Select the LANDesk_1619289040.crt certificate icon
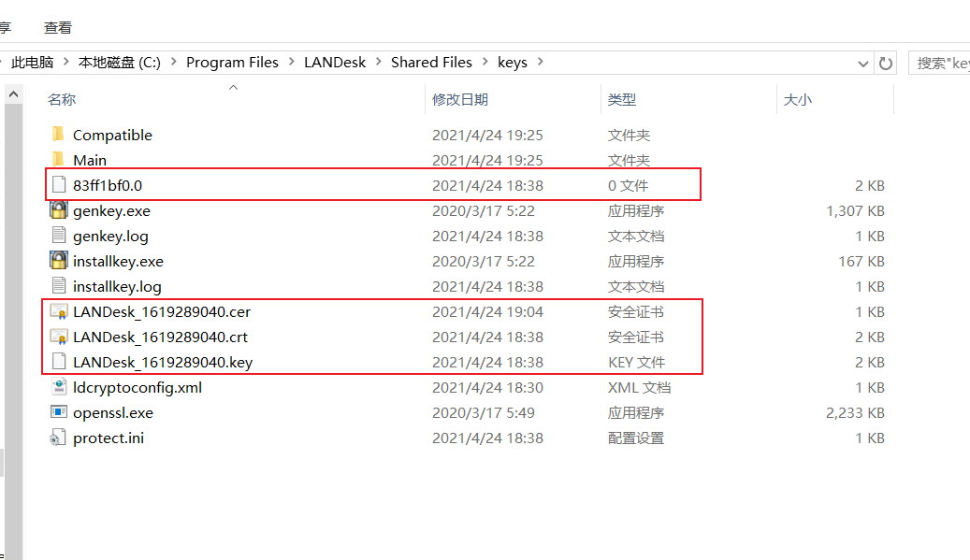 pos(58,337)
